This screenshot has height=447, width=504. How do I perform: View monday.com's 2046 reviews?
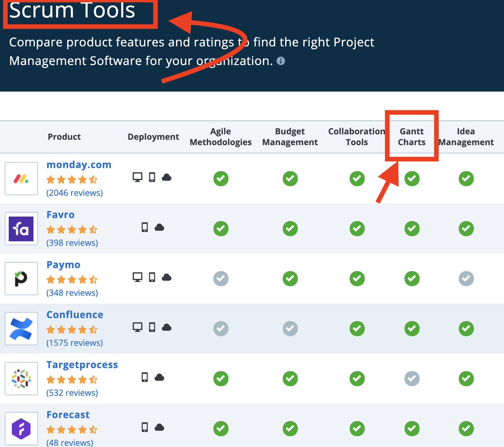pos(74,193)
